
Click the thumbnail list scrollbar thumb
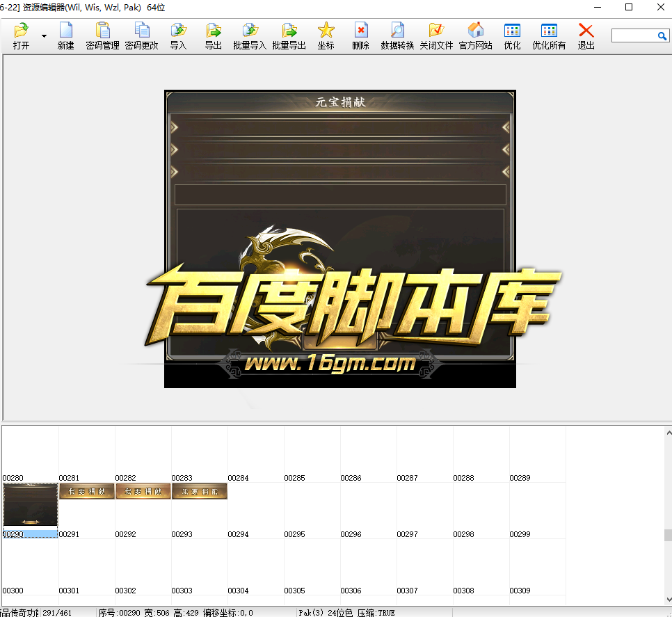pyautogui.click(x=668, y=535)
